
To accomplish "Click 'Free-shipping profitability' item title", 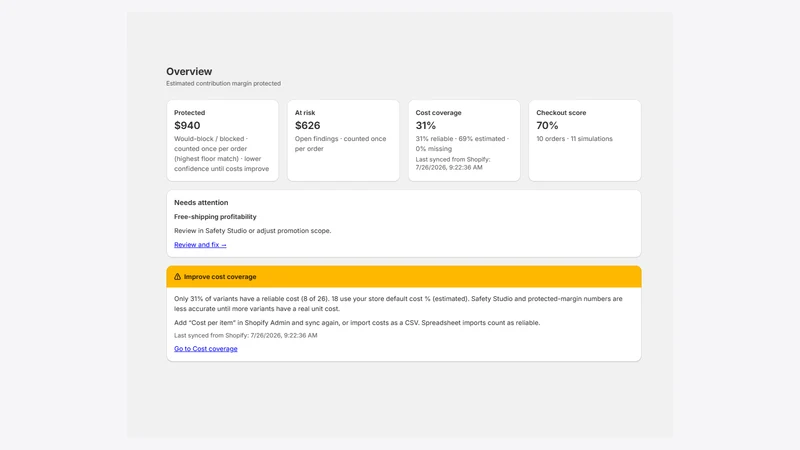I will tap(215, 217).
